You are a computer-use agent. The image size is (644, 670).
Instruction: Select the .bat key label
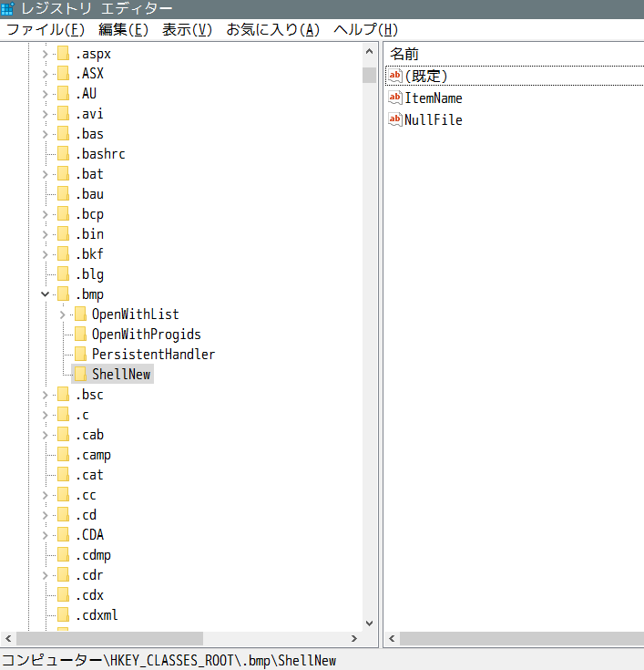89,174
